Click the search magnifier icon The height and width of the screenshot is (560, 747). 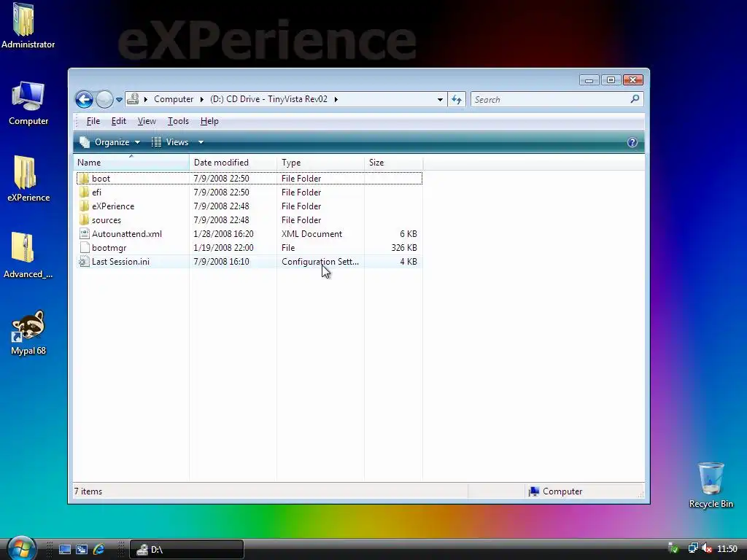(635, 99)
